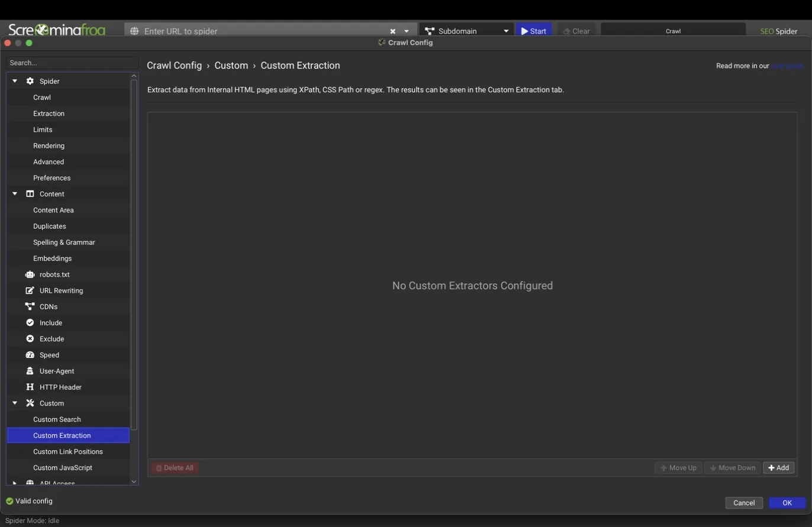Click the Clear button in toolbar

pyautogui.click(x=576, y=31)
